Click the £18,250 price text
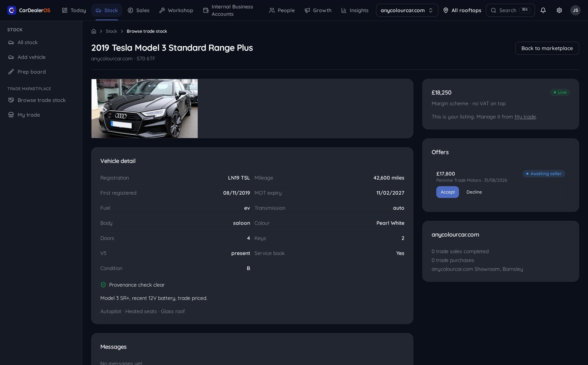 (x=441, y=93)
